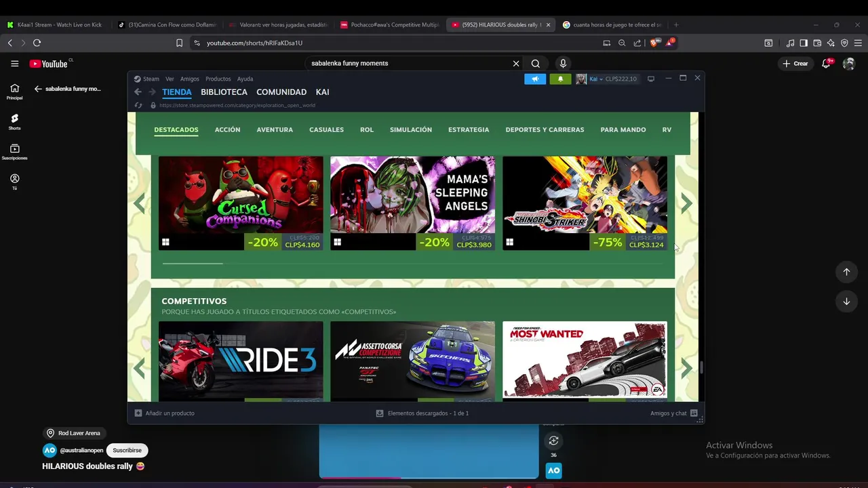Select the ROL category tab

tap(367, 129)
